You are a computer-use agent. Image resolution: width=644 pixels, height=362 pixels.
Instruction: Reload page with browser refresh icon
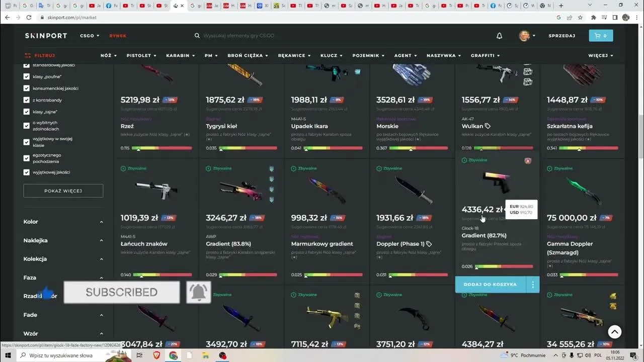click(30, 17)
